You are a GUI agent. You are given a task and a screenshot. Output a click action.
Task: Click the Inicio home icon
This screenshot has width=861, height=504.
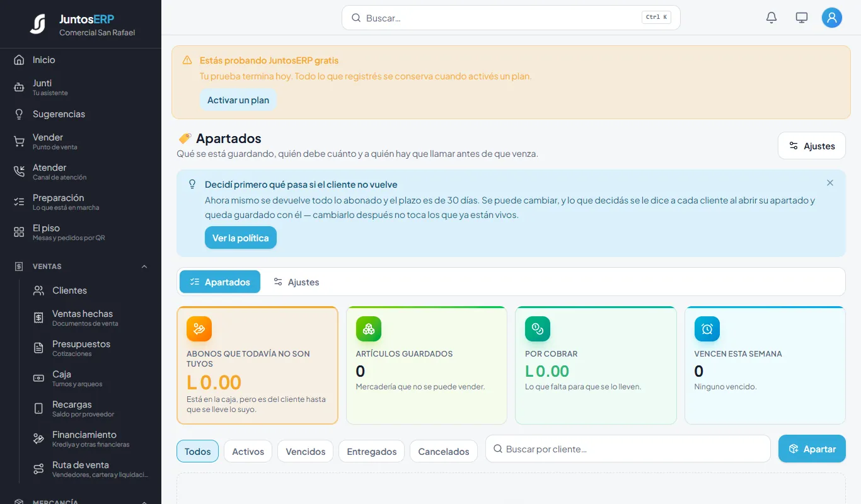[19, 60]
